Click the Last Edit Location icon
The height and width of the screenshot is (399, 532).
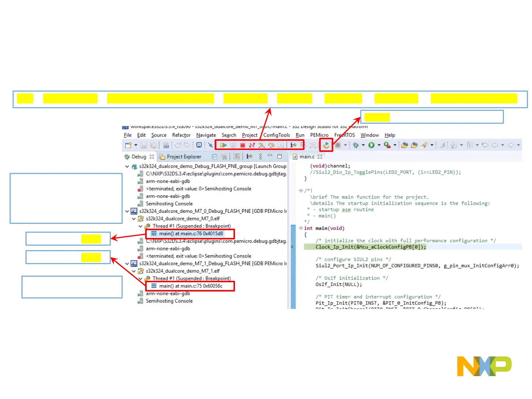coord(485,145)
